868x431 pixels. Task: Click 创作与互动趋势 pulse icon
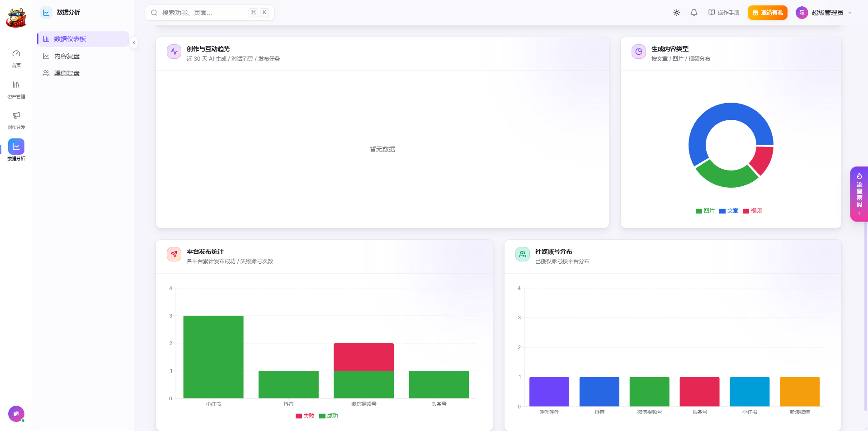[174, 52]
